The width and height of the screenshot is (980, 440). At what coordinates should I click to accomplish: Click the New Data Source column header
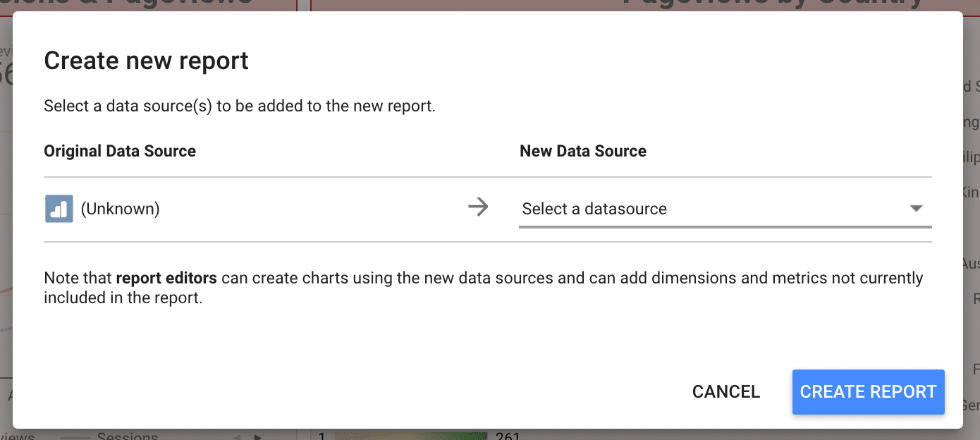tap(583, 151)
